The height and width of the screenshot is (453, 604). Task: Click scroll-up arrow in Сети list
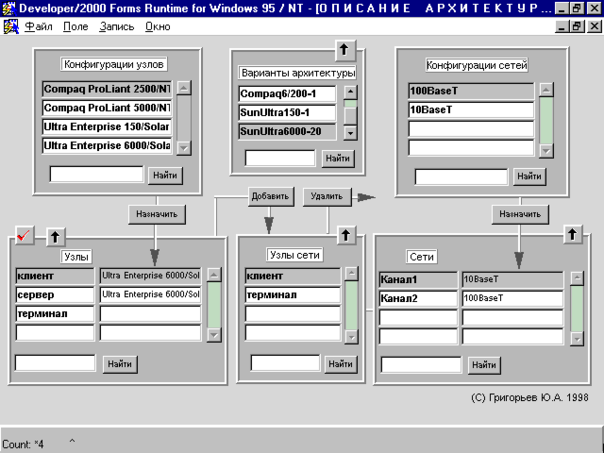[x=577, y=279]
